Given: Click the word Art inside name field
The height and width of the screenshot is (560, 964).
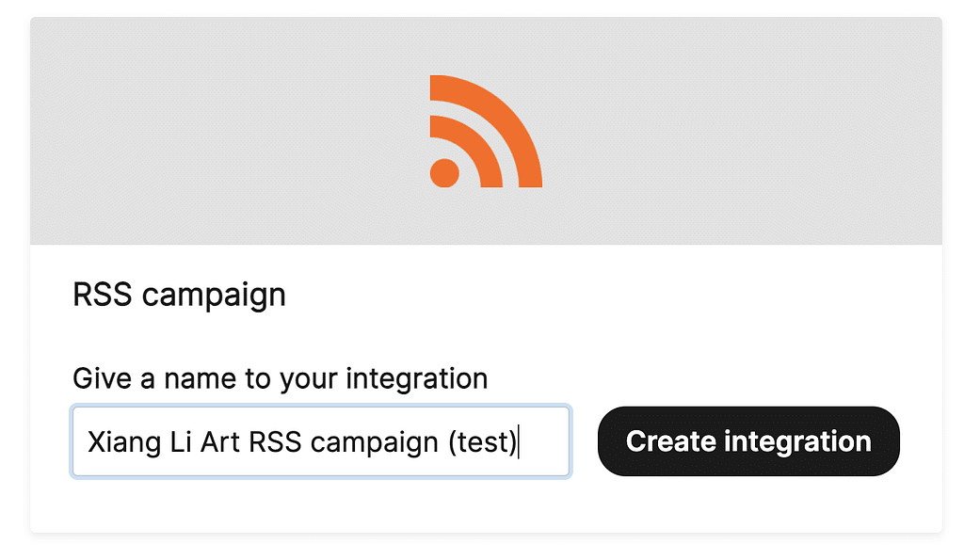Looking at the screenshot, I should point(220,441).
